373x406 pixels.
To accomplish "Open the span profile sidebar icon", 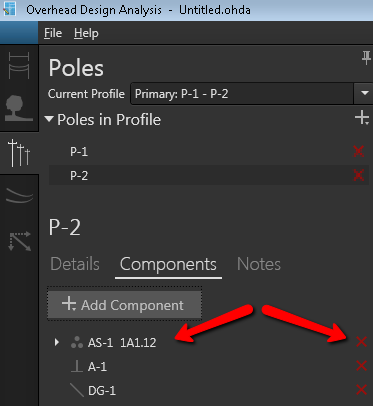I will [x=19, y=65].
